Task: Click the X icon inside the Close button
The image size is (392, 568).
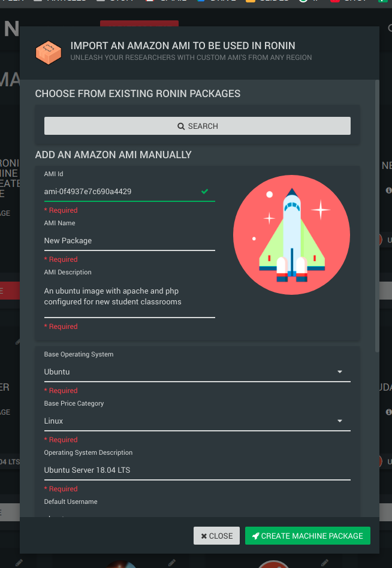Action: [203, 536]
